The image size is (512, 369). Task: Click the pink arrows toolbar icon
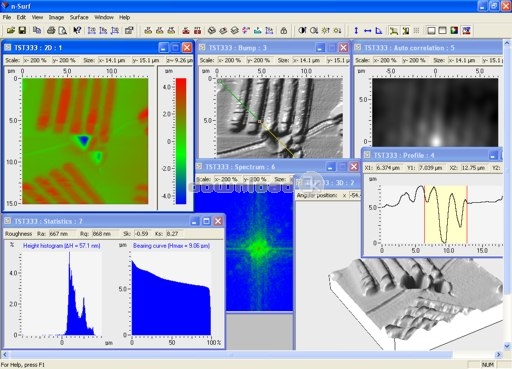pyautogui.click(x=246, y=31)
